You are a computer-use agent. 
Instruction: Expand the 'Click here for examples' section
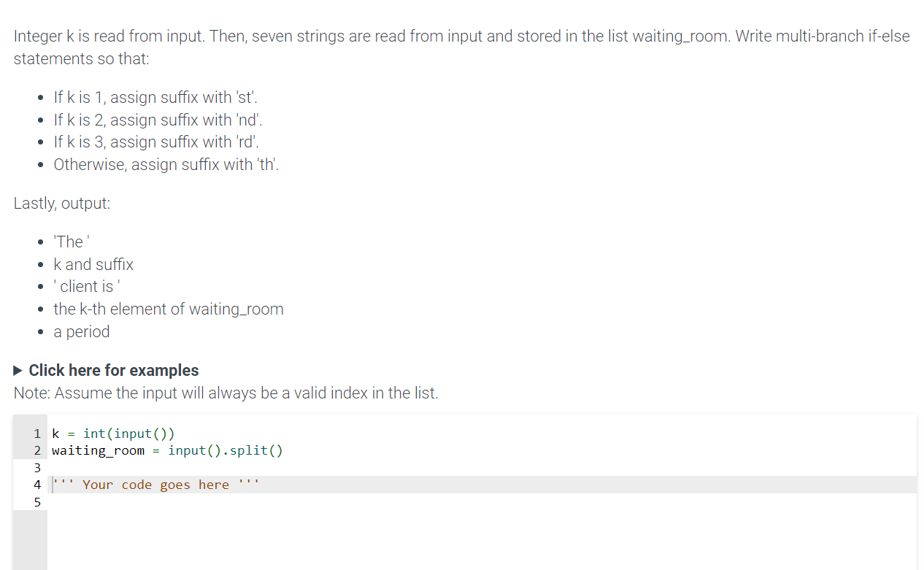coord(112,370)
